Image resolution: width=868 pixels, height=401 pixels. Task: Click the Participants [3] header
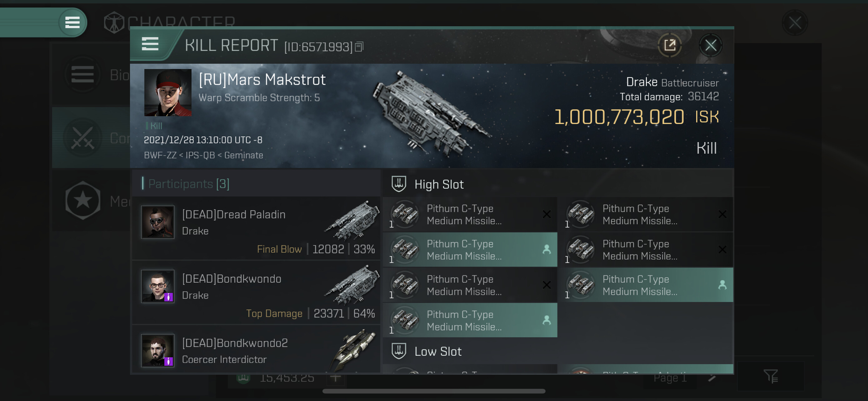(189, 184)
